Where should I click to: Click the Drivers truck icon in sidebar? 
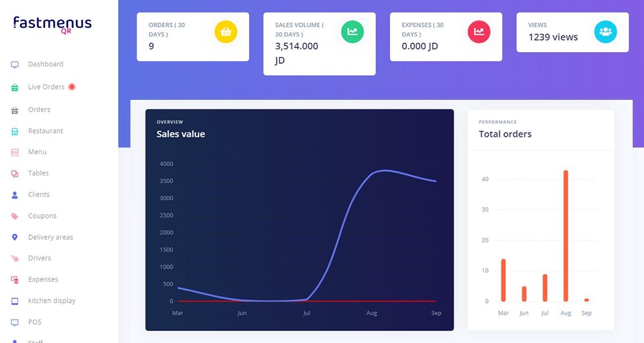[x=15, y=258]
